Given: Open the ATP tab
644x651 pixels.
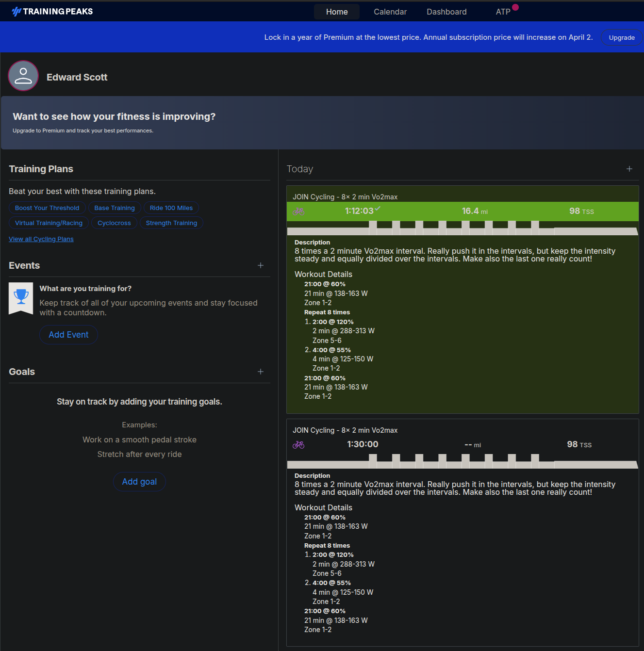Looking at the screenshot, I should pyautogui.click(x=503, y=12).
